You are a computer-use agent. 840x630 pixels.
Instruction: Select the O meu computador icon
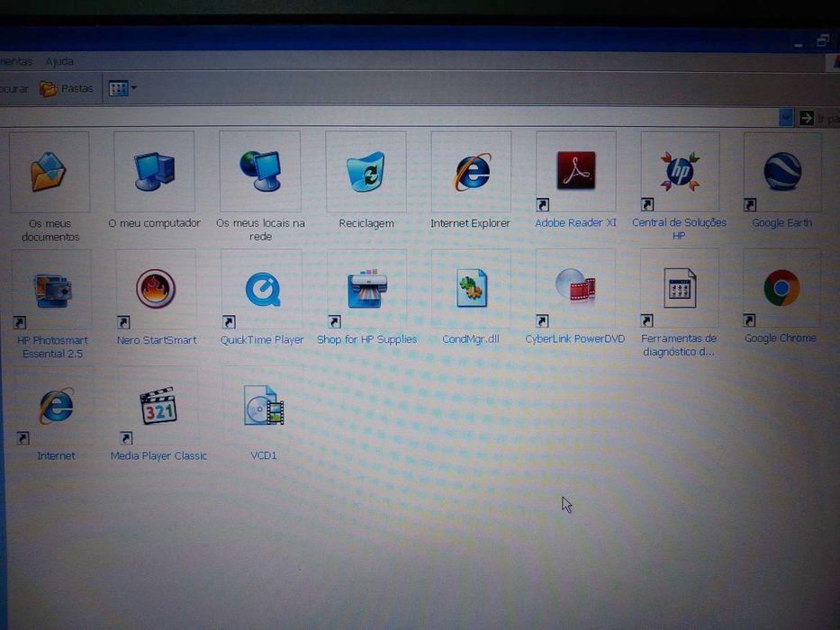154,171
